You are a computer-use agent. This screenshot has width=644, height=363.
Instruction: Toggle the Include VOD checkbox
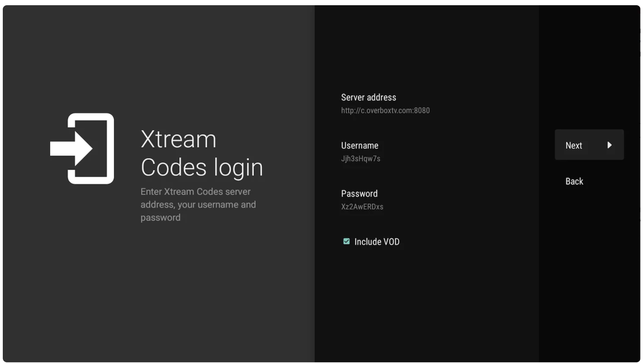346,241
